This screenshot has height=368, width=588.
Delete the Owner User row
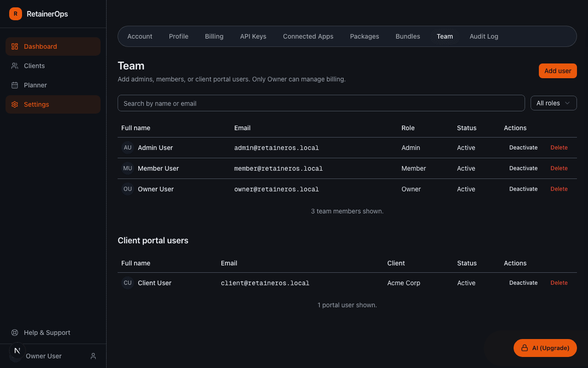click(559, 189)
